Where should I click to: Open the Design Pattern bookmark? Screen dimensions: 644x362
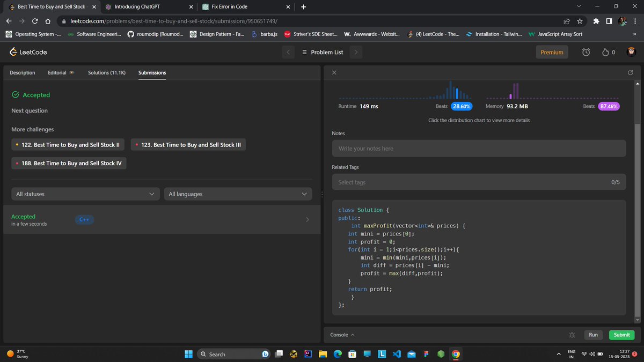pos(218,34)
